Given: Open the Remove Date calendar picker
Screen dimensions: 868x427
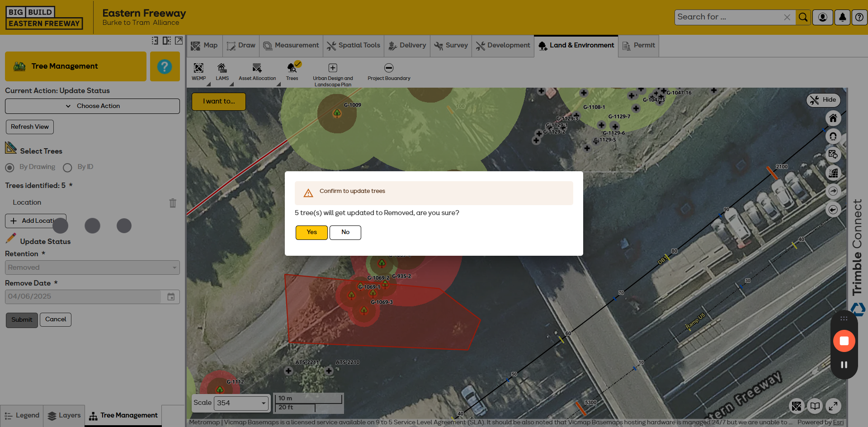Looking at the screenshot, I should 171,297.
